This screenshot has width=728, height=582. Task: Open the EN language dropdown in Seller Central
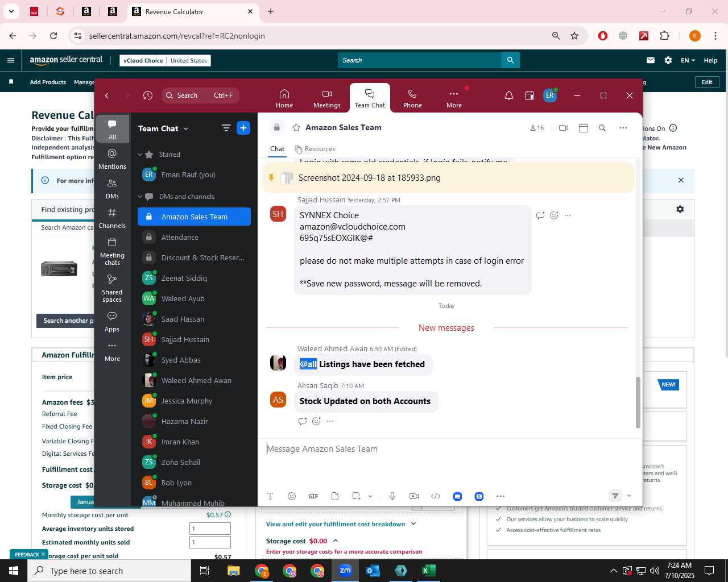click(688, 60)
